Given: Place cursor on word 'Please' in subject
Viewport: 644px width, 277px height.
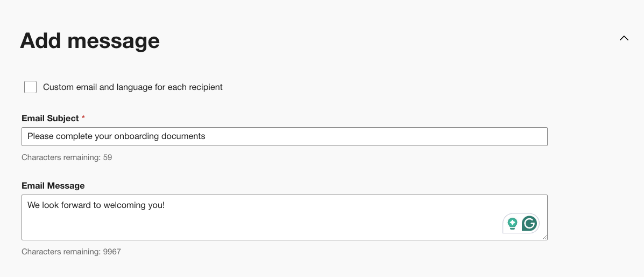Looking at the screenshot, I should click(x=40, y=136).
